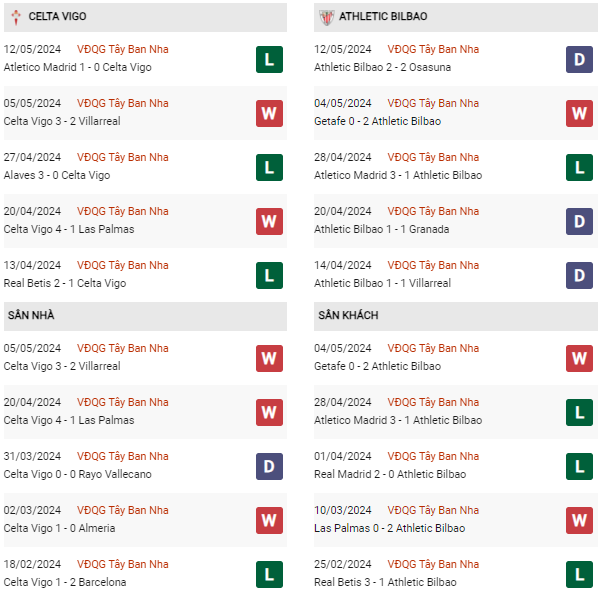The image size is (600, 594).
Task: Click the D badge for Athletic Bilbao 2-2 Osasuna
Action: pyautogui.click(x=579, y=59)
